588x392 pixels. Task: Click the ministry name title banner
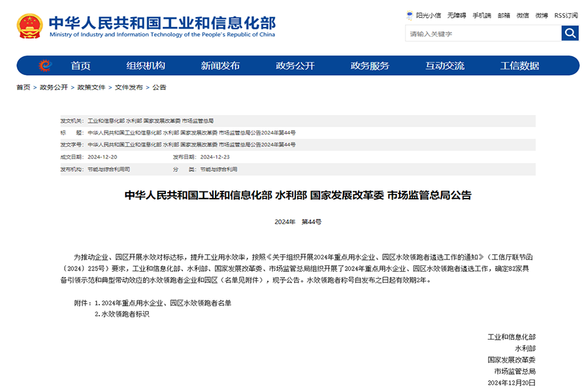pos(163,22)
